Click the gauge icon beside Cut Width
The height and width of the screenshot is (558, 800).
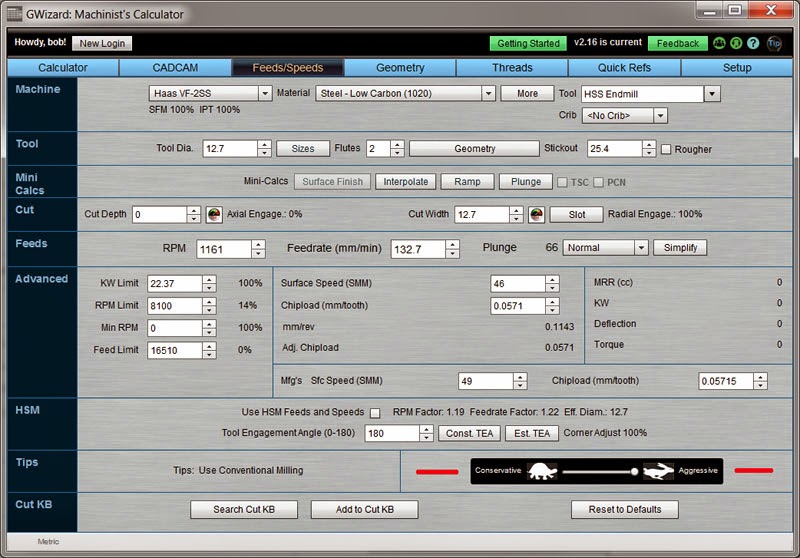tap(536, 215)
